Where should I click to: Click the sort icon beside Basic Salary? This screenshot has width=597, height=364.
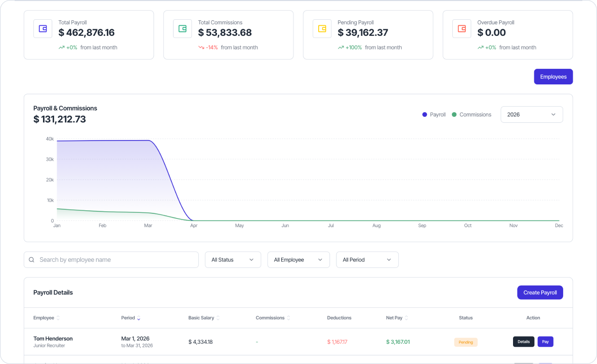219,318
